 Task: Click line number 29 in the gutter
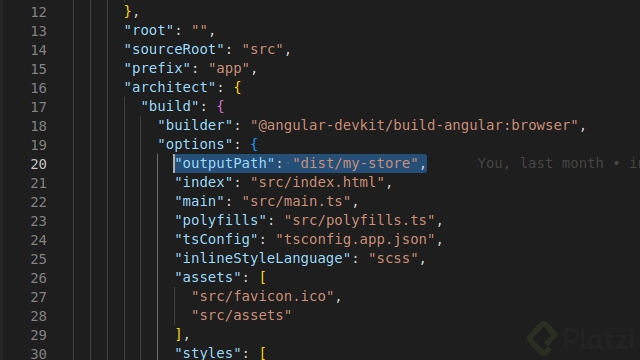tap(39, 335)
